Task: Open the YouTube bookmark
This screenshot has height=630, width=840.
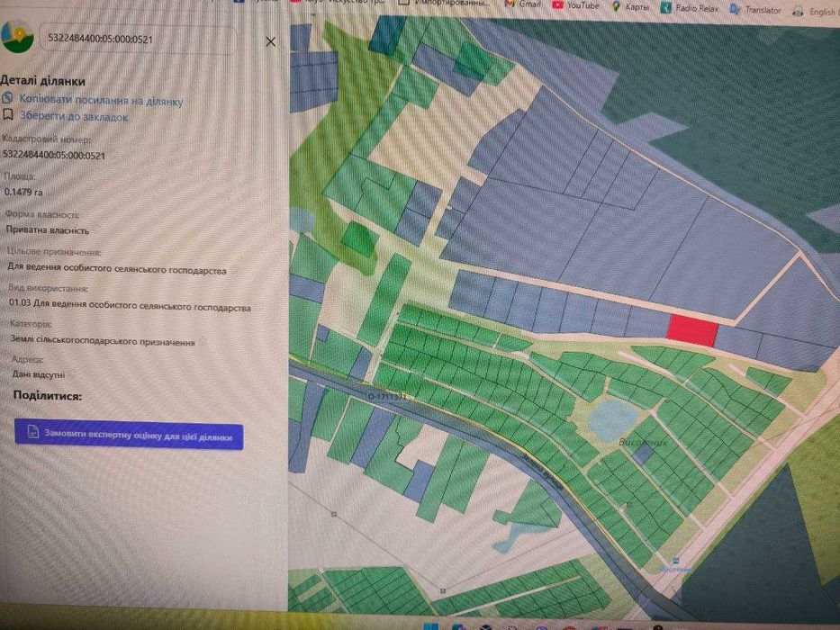Action: (x=575, y=4)
